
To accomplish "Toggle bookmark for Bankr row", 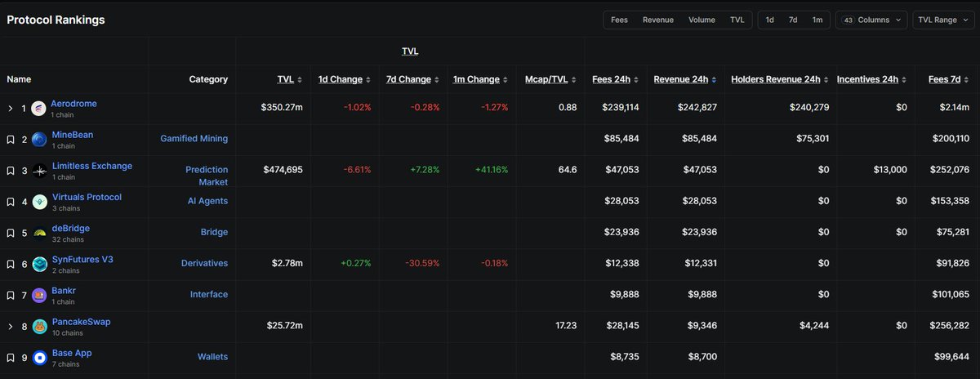I will pyautogui.click(x=11, y=296).
